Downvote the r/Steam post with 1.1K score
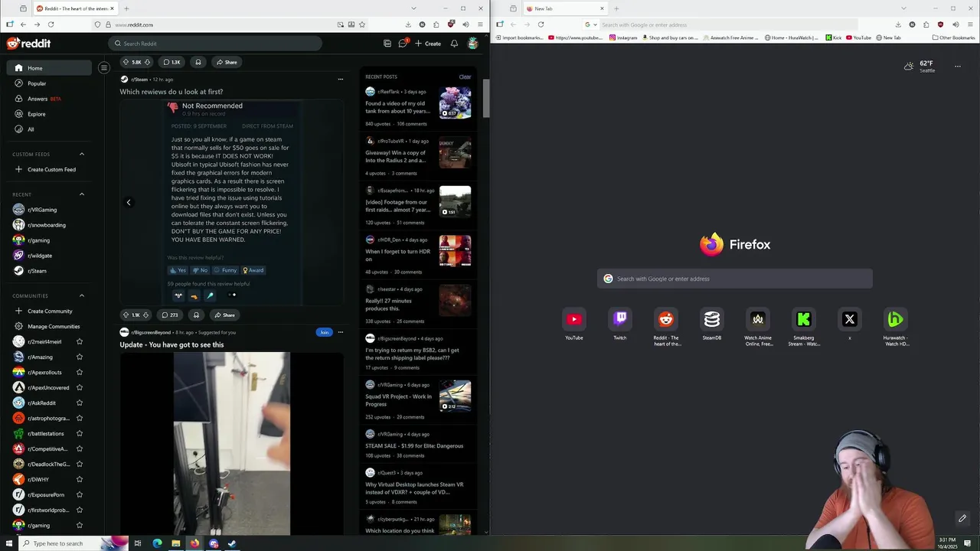 coord(145,315)
